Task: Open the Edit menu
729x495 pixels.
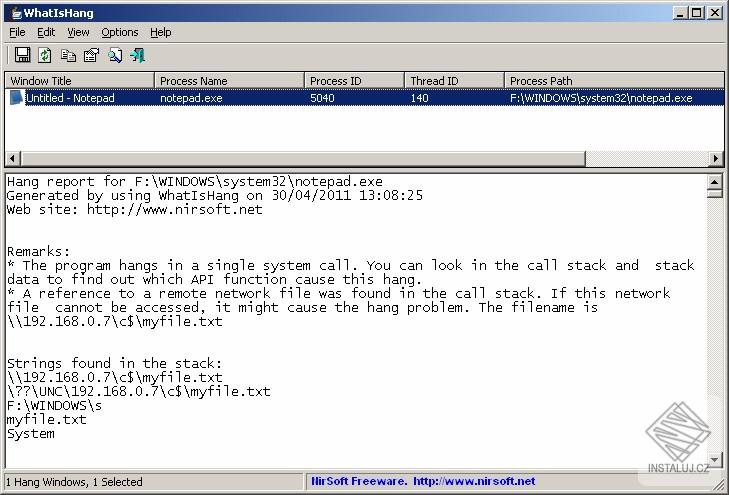Action: click(46, 32)
